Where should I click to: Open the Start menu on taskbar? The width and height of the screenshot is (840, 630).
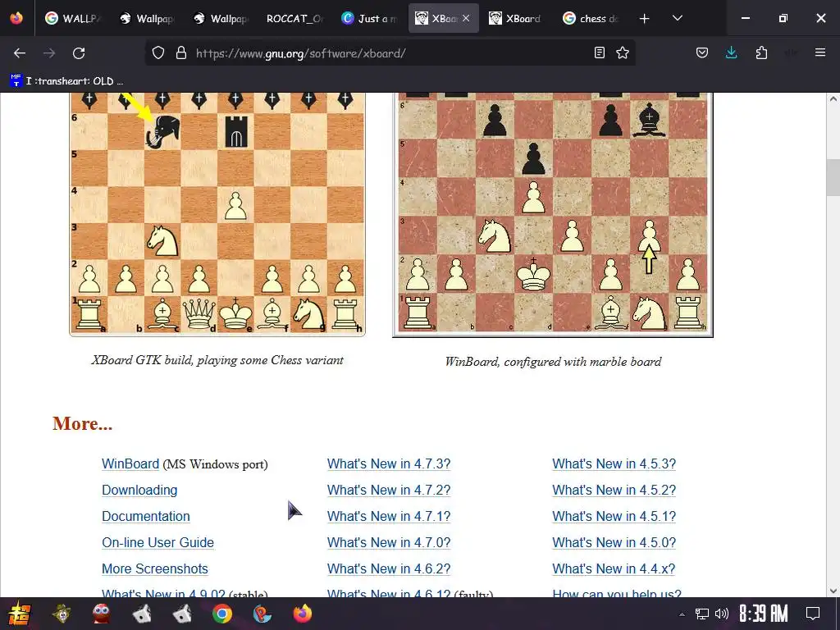coord(20,614)
